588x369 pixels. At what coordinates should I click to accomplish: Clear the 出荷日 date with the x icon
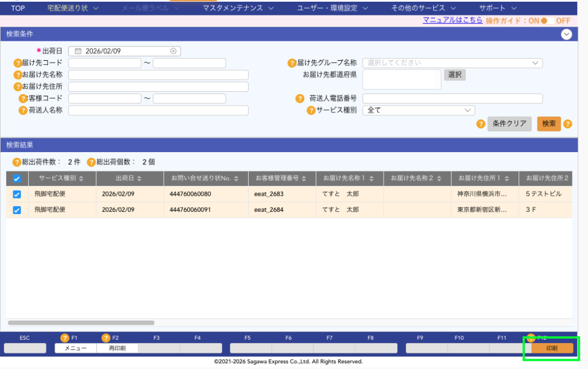tap(173, 51)
